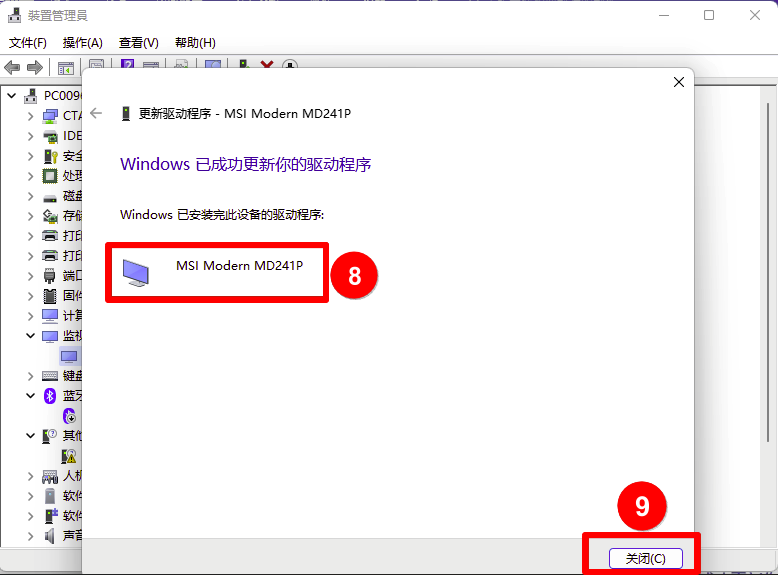Expand the CTA category
This screenshot has width=778, height=575.
click(x=31, y=117)
